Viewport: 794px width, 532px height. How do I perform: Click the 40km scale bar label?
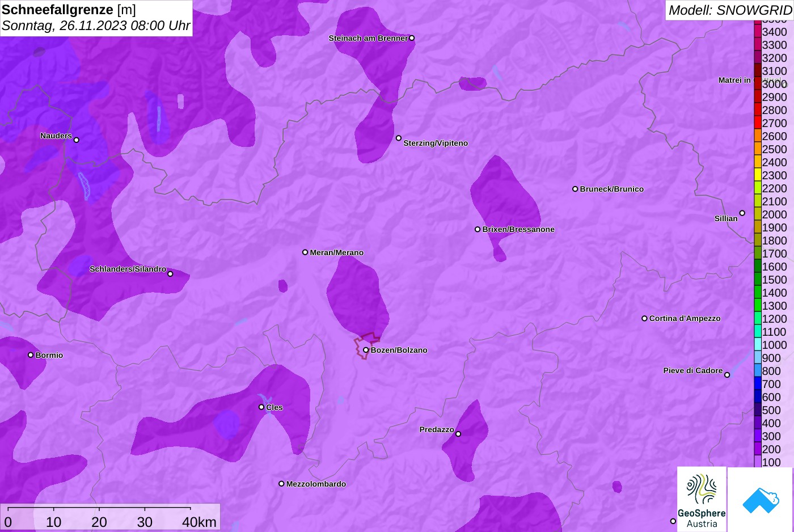199,522
